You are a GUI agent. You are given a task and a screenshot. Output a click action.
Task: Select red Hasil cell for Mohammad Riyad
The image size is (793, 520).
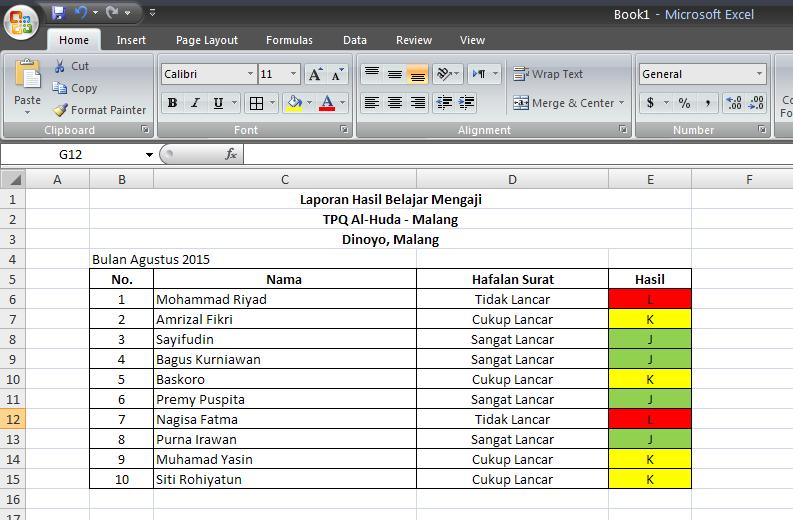650,299
